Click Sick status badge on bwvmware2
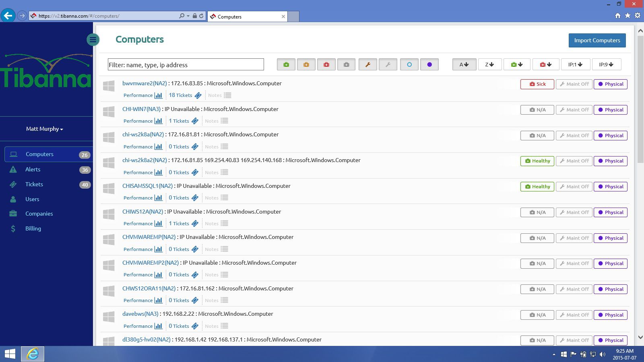The image size is (644, 362). (x=537, y=84)
